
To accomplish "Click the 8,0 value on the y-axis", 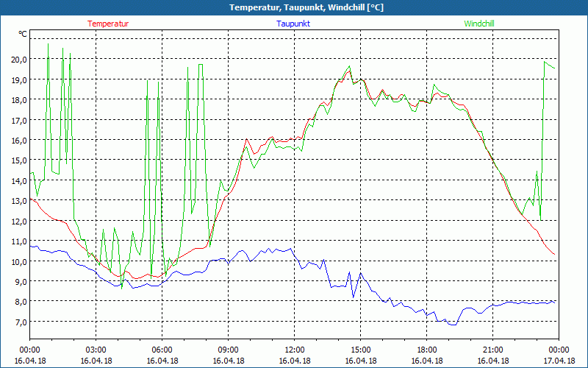I will [x=20, y=302].
